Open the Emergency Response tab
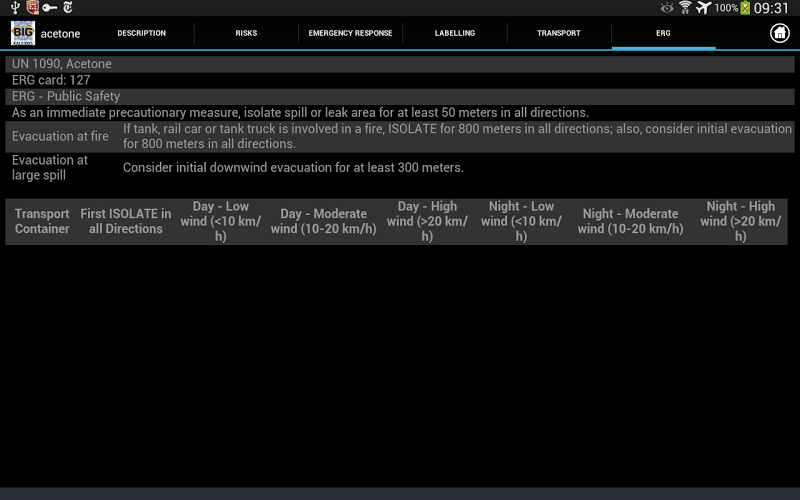This screenshot has height=500, width=800. [x=350, y=33]
